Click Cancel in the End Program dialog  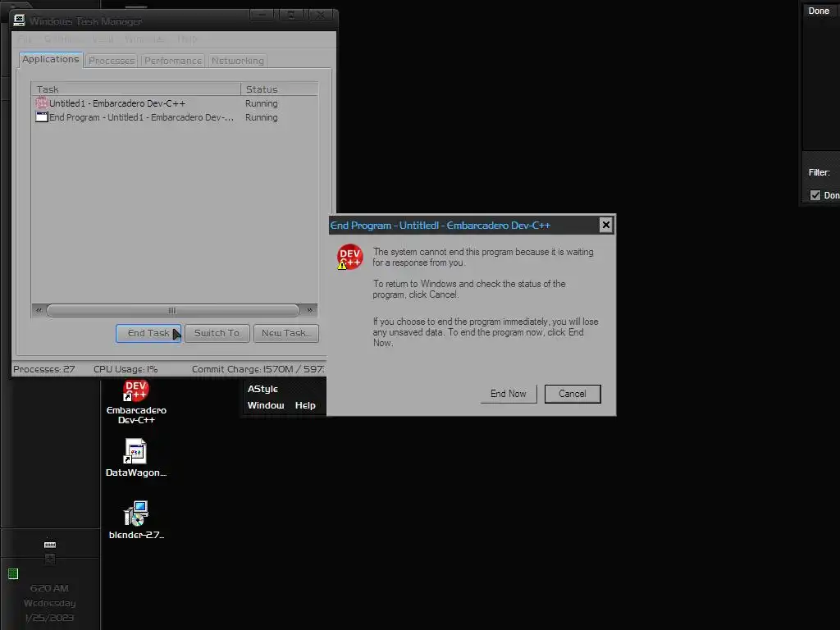pos(573,394)
